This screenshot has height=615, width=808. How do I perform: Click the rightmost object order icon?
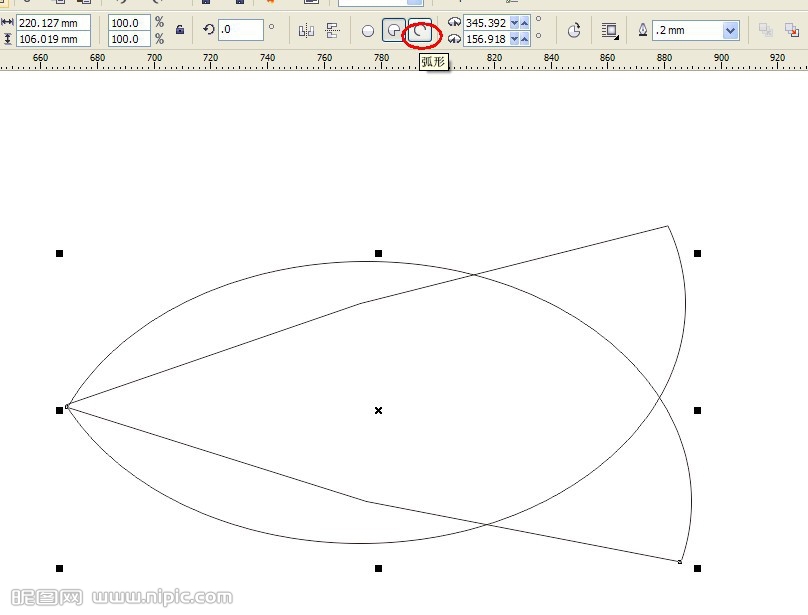tap(792, 30)
